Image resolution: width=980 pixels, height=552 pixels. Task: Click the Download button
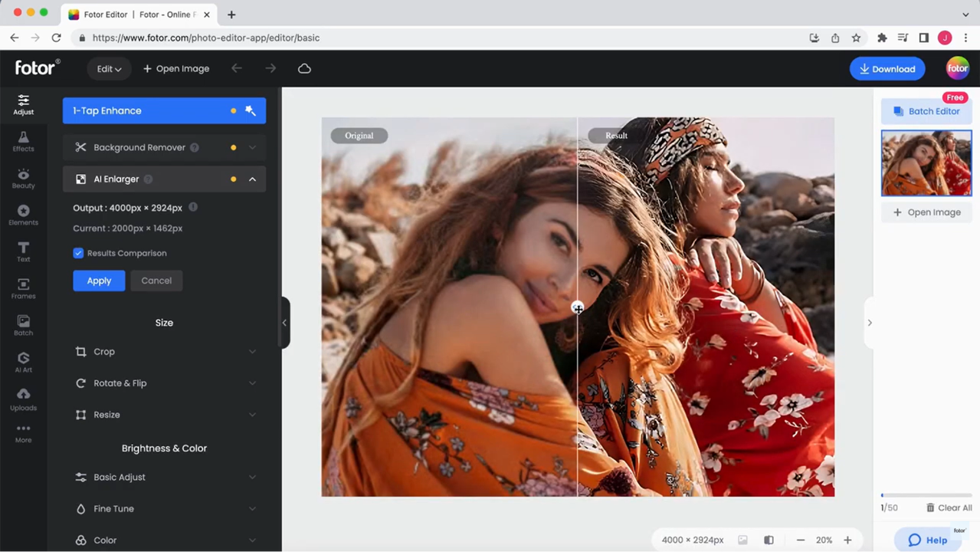click(x=887, y=68)
